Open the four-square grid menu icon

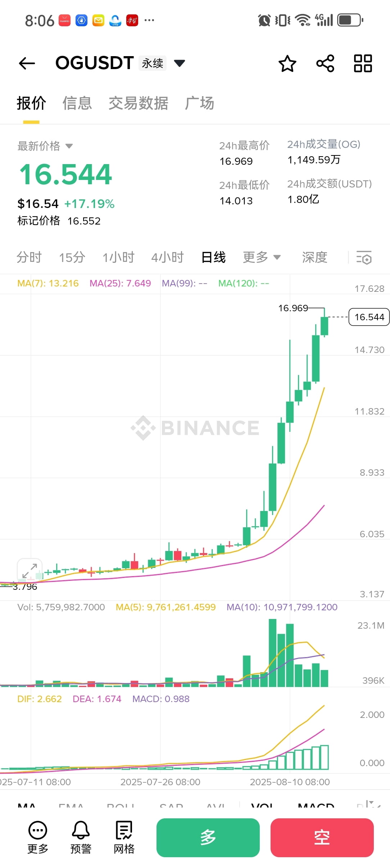pos(363,63)
